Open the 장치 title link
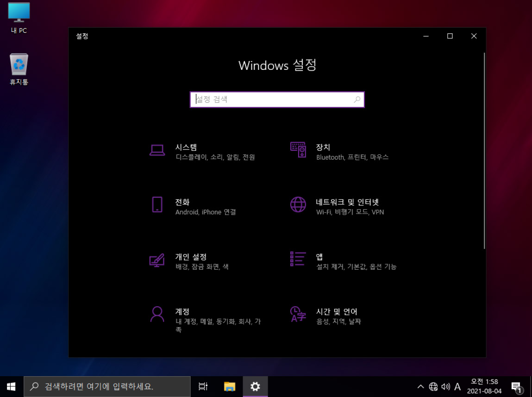 pyautogui.click(x=323, y=147)
